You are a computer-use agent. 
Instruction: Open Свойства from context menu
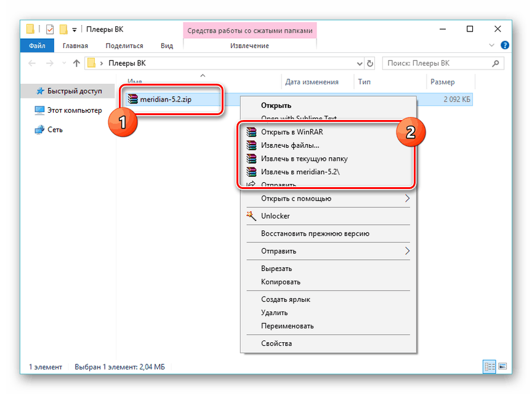tap(276, 344)
